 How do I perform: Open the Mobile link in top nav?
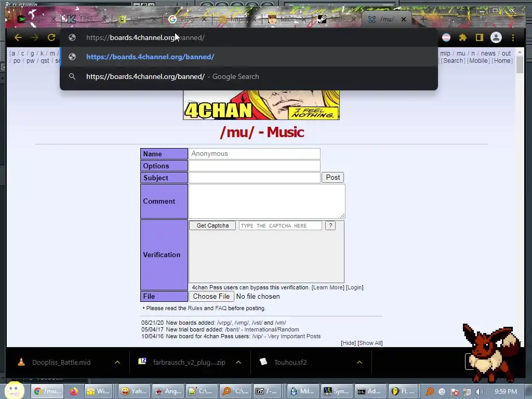pyautogui.click(x=478, y=61)
